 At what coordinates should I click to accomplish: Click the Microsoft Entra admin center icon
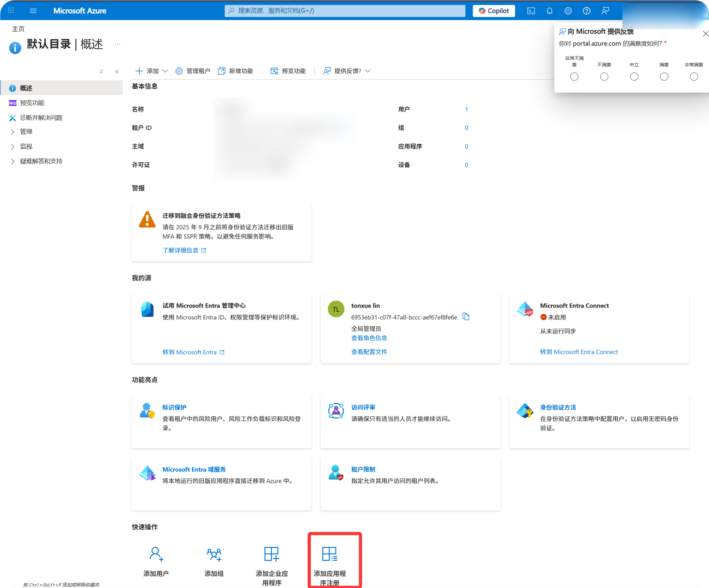(x=147, y=309)
